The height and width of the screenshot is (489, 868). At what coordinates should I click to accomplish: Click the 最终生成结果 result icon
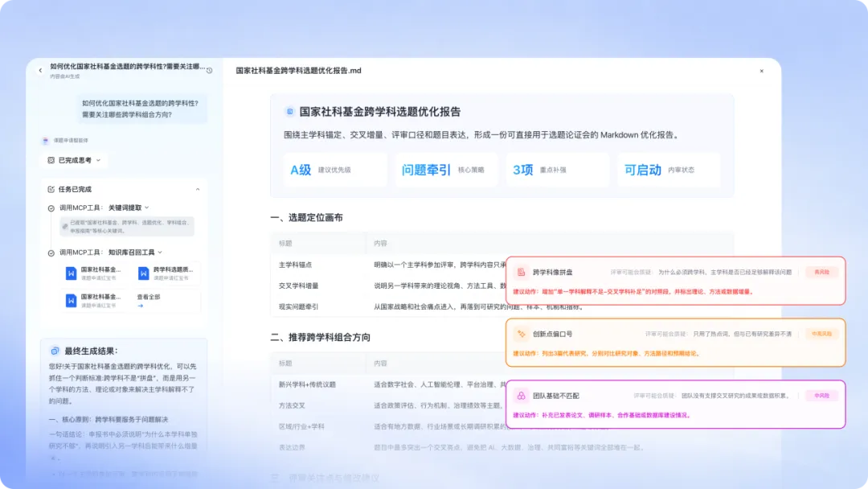click(x=55, y=351)
